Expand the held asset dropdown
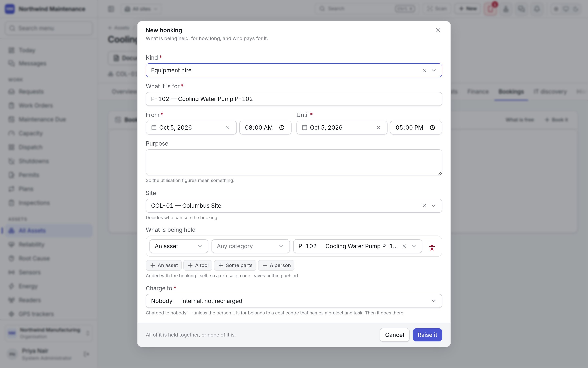Image resolution: width=588 pixels, height=368 pixels. tap(414, 246)
